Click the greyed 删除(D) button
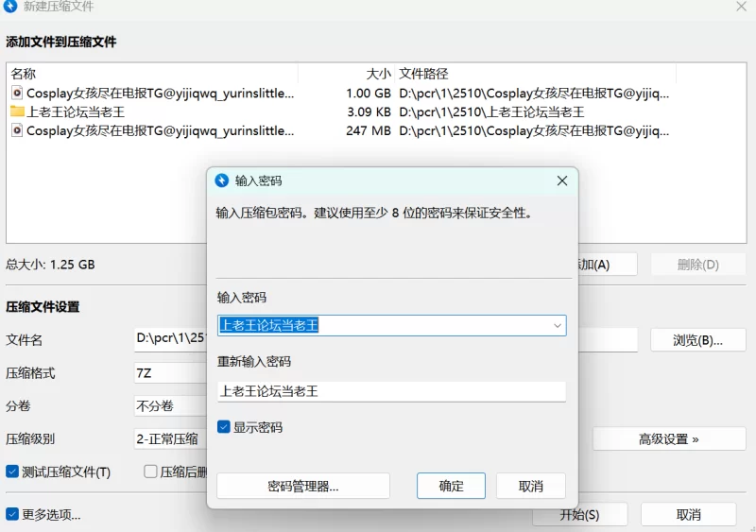Screen dimensions: 756x532 point(697,265)
